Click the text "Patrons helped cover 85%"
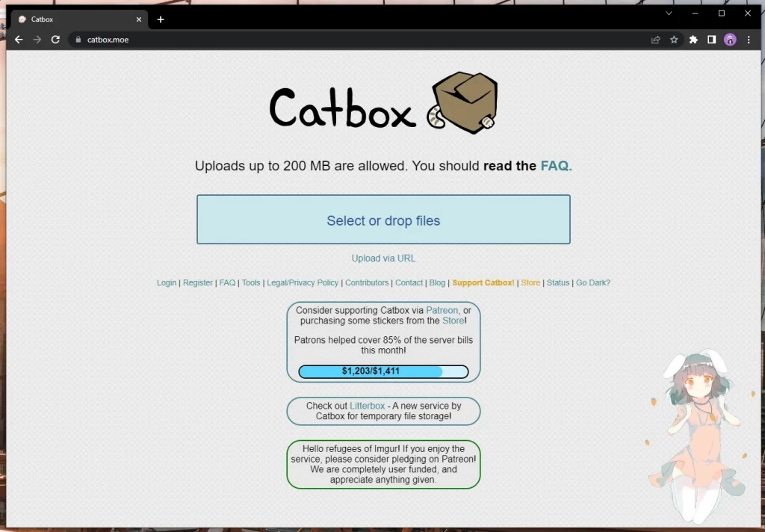Image resolution: width=765 pixels, height=532 pixels. 349,340
